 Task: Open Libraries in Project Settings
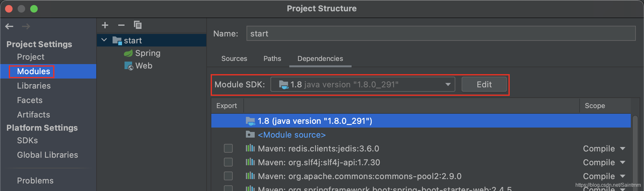(34, 86)
